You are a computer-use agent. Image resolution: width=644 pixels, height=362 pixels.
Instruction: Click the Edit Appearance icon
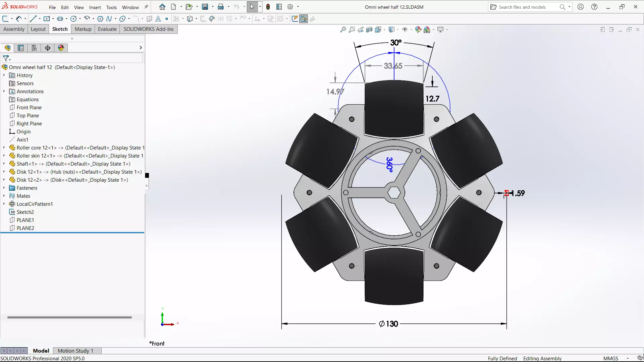(x=418, y=29)
